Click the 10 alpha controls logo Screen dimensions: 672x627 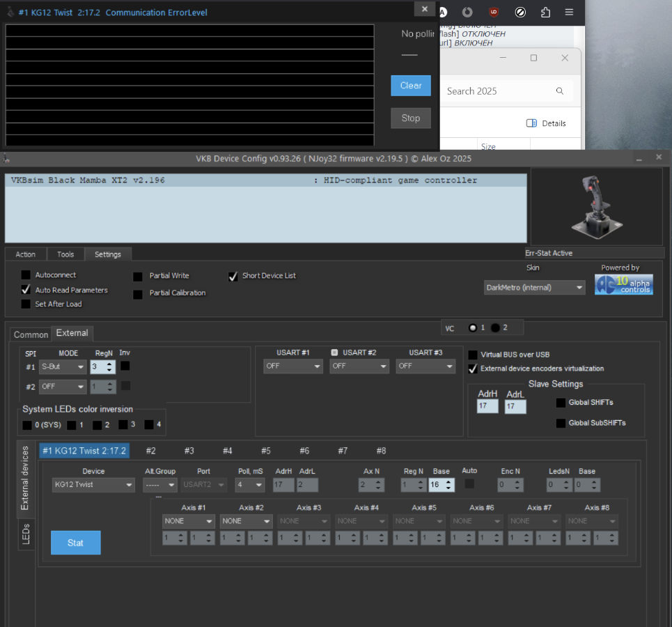point(623,284)
